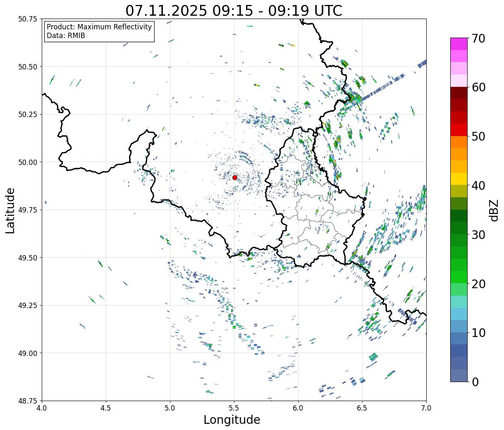Viewport: 504px width, 430px height.
Task: Click the latitude tick label 49.00
Action: (28, 353)
